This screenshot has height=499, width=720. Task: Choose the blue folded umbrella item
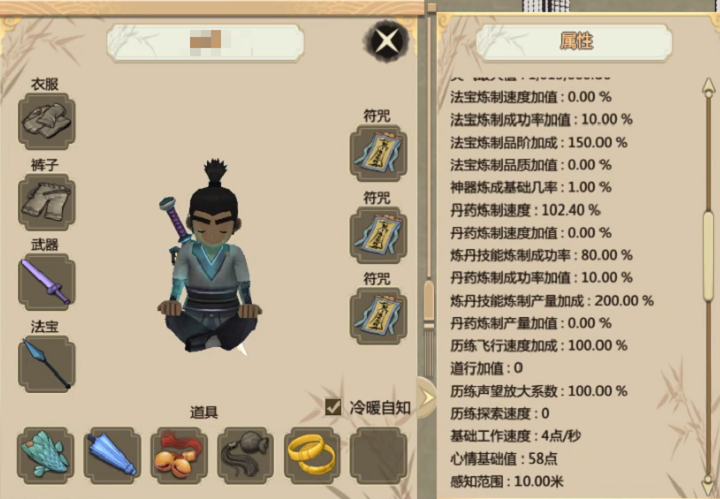(x=112, y=455)
